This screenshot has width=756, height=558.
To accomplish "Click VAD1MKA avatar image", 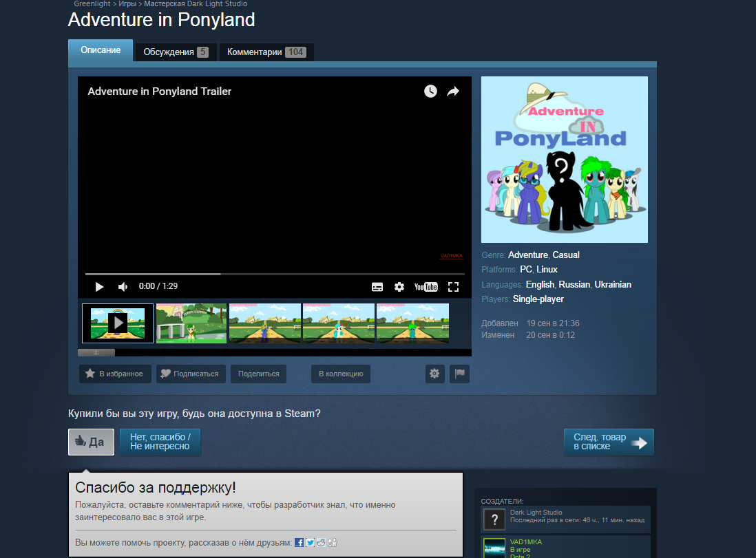I will [494, 548].
